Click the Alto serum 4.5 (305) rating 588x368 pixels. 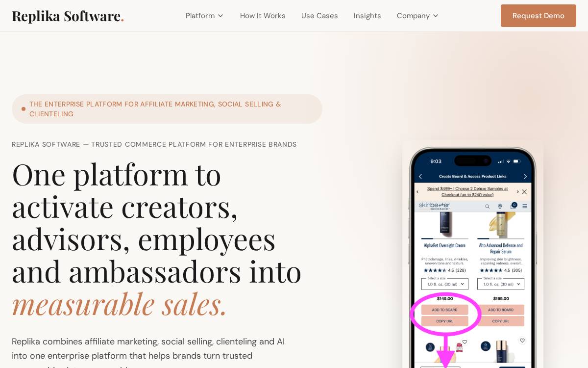501,270
